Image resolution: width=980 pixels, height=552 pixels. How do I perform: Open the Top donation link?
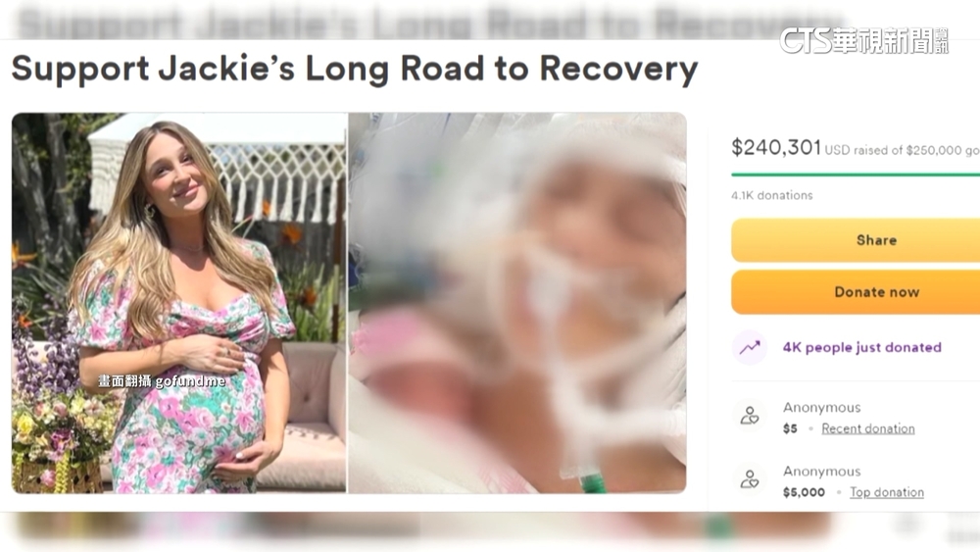[x=886, y=492]
